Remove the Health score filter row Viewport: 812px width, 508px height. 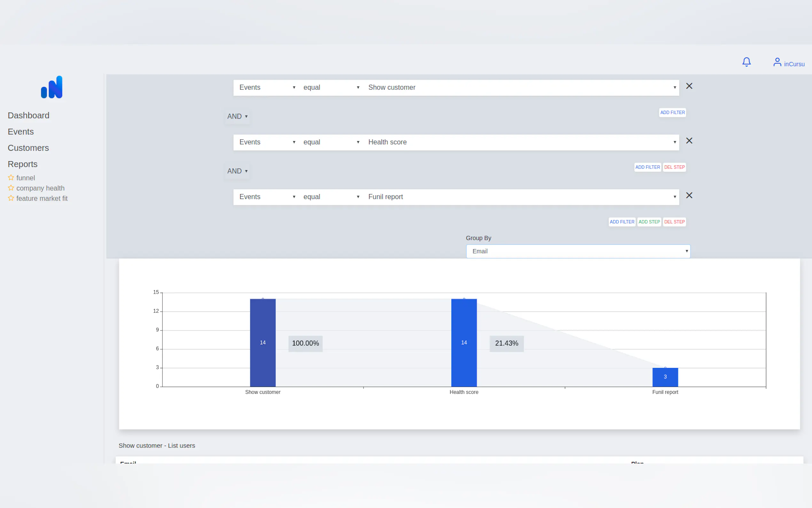(689, 141)
